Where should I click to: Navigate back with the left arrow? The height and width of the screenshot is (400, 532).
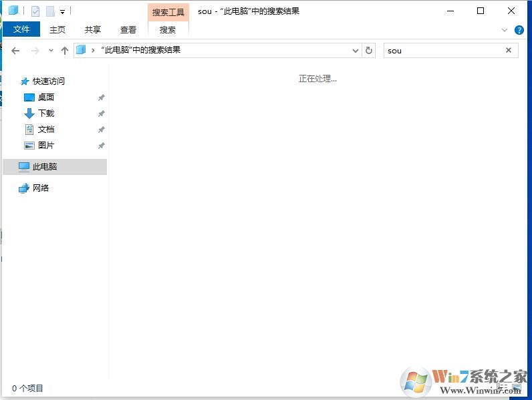[x=16, y=51]
